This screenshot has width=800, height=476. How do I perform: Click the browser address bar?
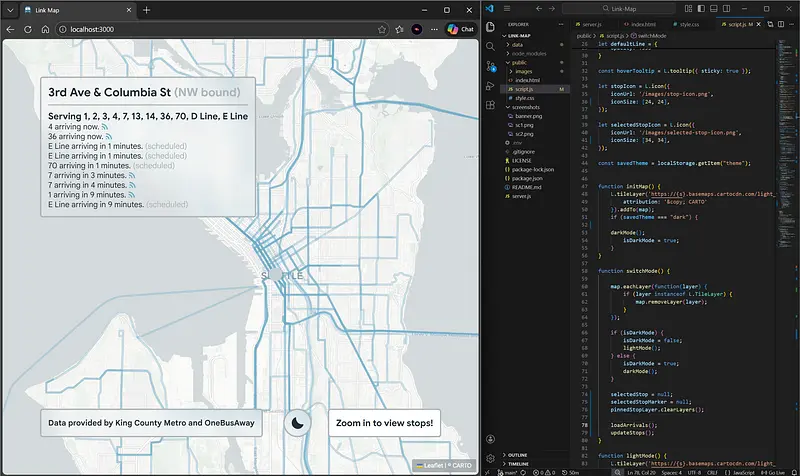[200, 30]
